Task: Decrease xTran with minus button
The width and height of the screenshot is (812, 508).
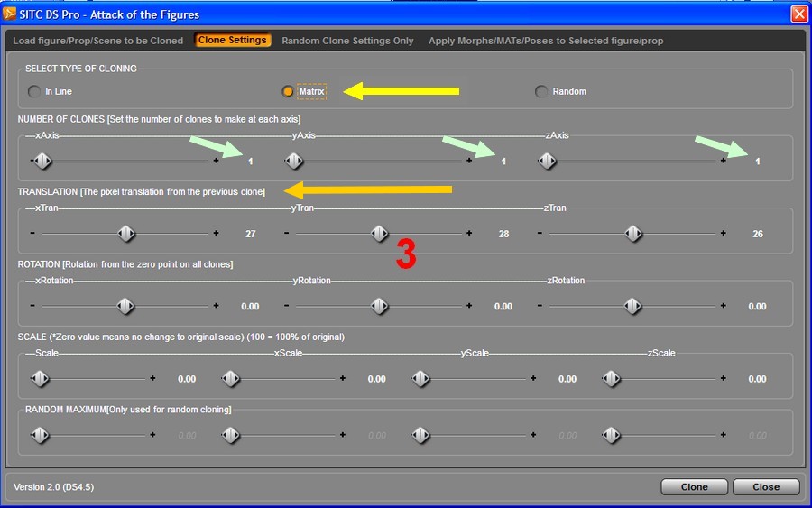Action: pos(32,233)
